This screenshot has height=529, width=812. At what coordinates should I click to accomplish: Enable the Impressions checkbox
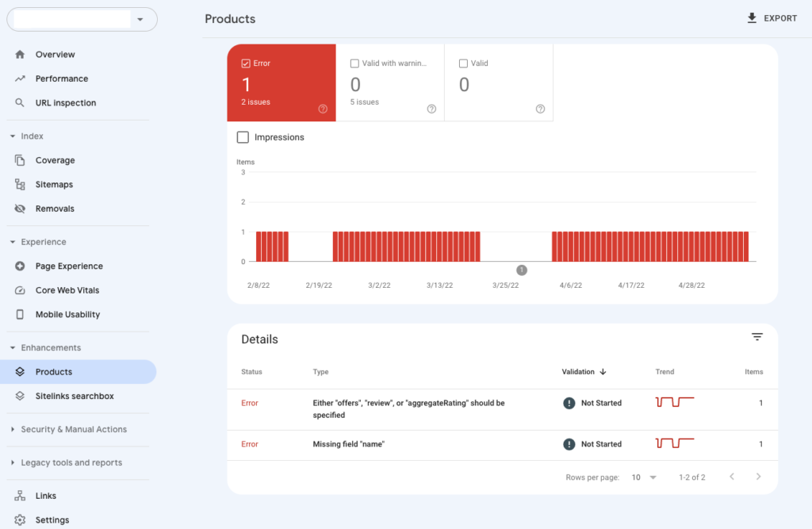coord(243,137)
